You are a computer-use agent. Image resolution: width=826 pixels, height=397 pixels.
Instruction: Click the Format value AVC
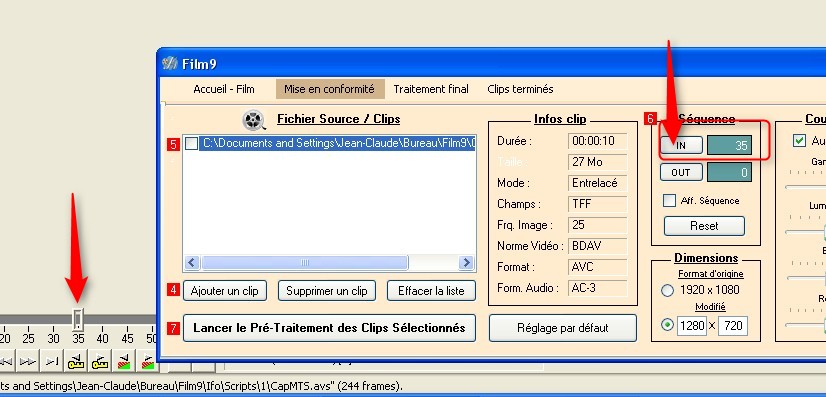coord(598,267)
